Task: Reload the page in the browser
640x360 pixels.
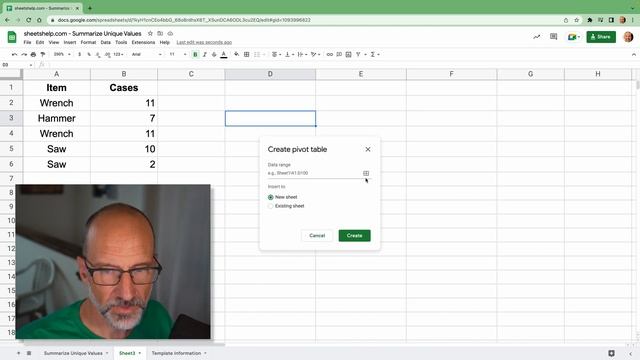Action: point(28,20)
